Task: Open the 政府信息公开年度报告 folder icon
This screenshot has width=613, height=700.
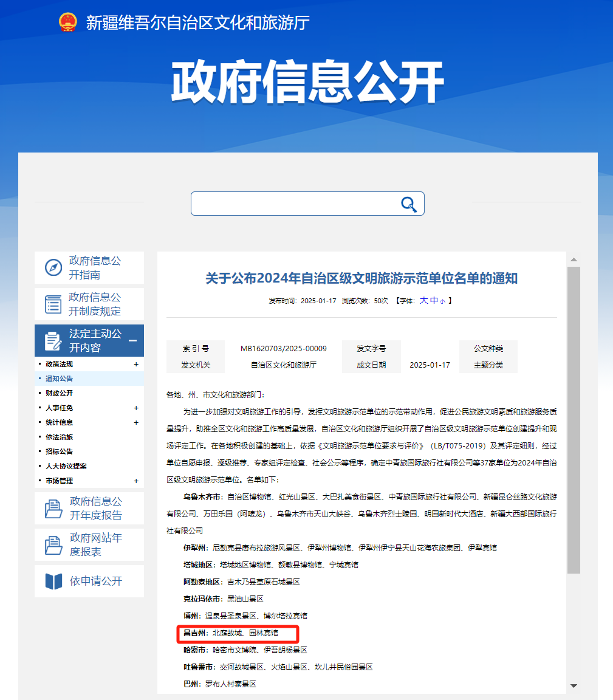Action: point(54,508)
